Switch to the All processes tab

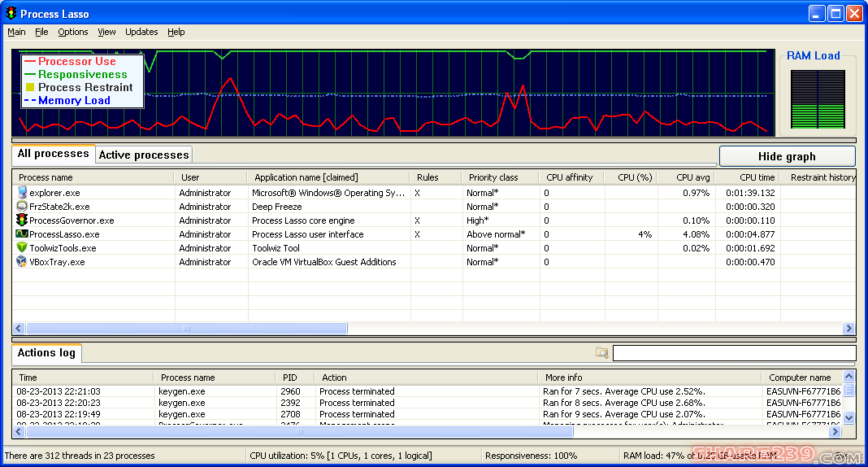[53, 154]
